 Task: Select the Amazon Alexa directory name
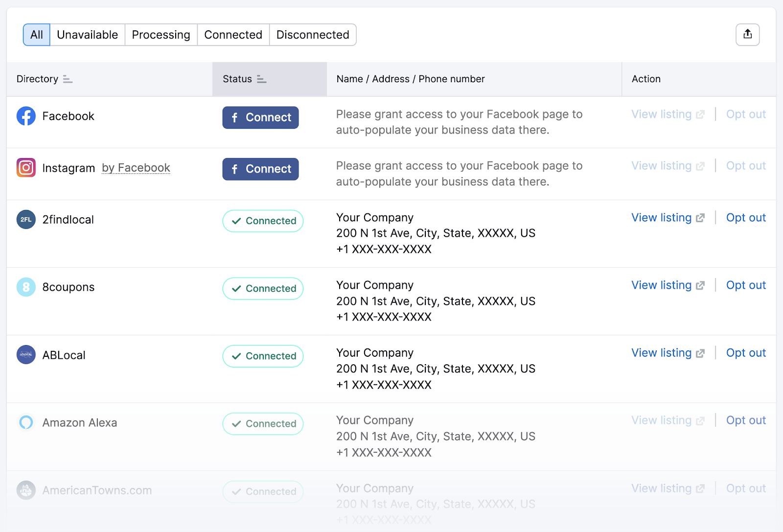click(x=80, y=423)
